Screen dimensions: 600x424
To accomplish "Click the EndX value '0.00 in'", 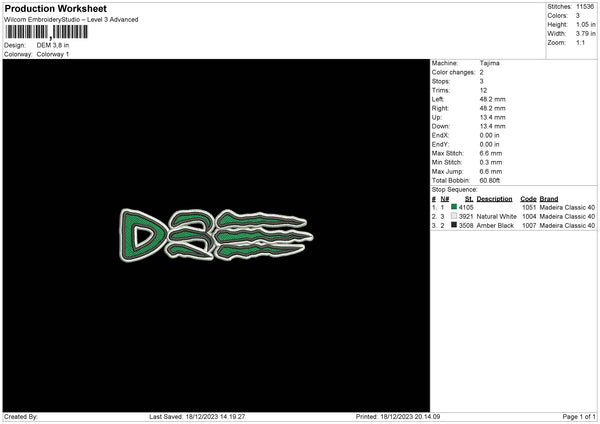I will [x=489, y=135].
